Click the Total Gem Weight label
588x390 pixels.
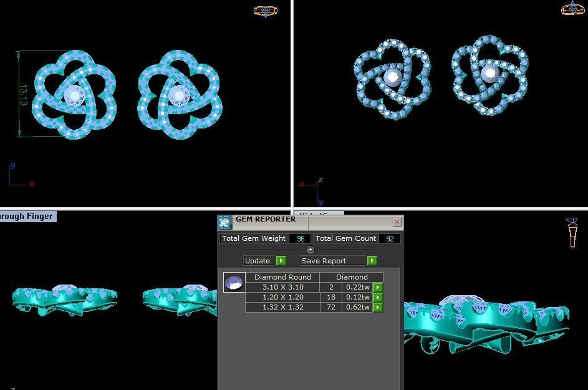pyautogui.click(x=254, y=238)
